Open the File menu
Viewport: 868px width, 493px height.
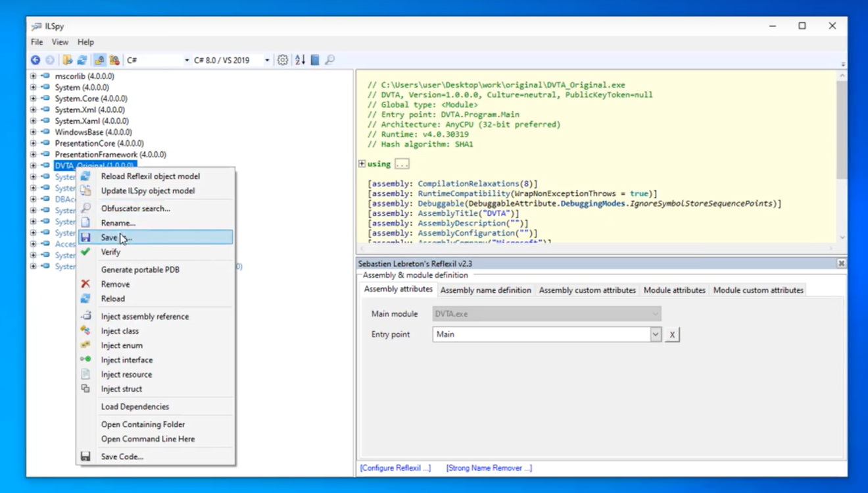pos(37,42)
